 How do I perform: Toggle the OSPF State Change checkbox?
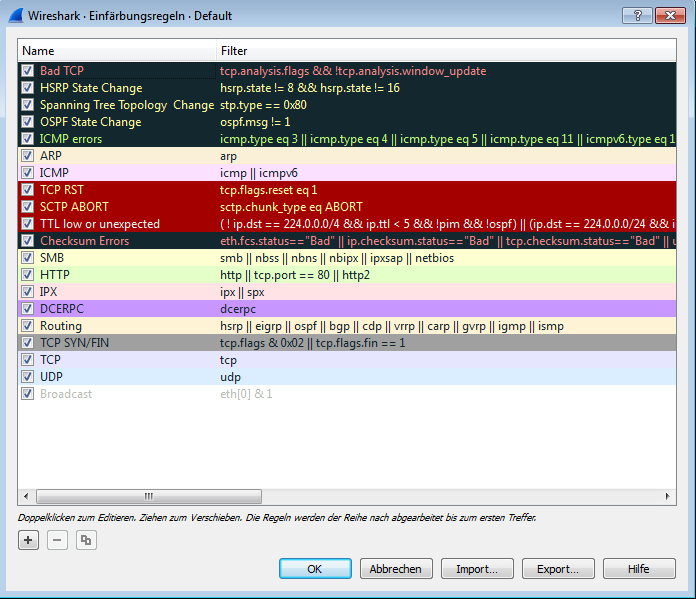point(28,122)
